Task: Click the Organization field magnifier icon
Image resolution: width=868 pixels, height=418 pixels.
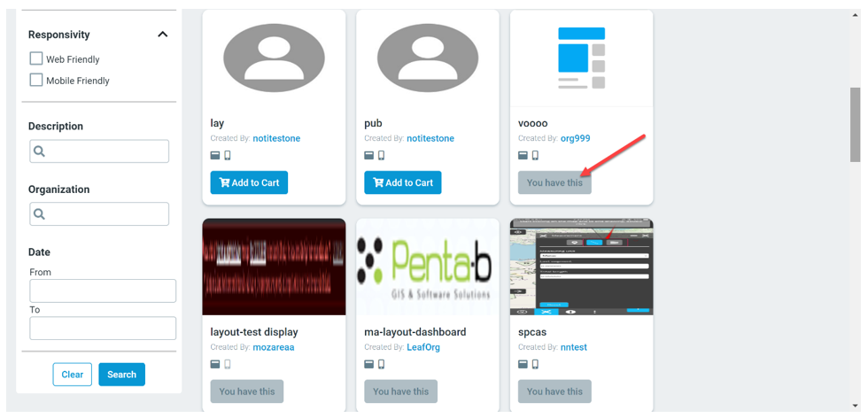Action: [x=39, y=213]
